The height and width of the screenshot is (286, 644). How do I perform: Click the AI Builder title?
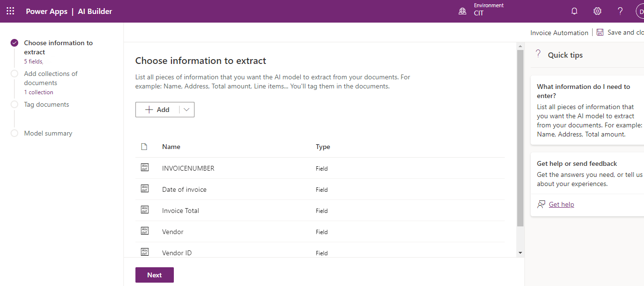(95, 11)
